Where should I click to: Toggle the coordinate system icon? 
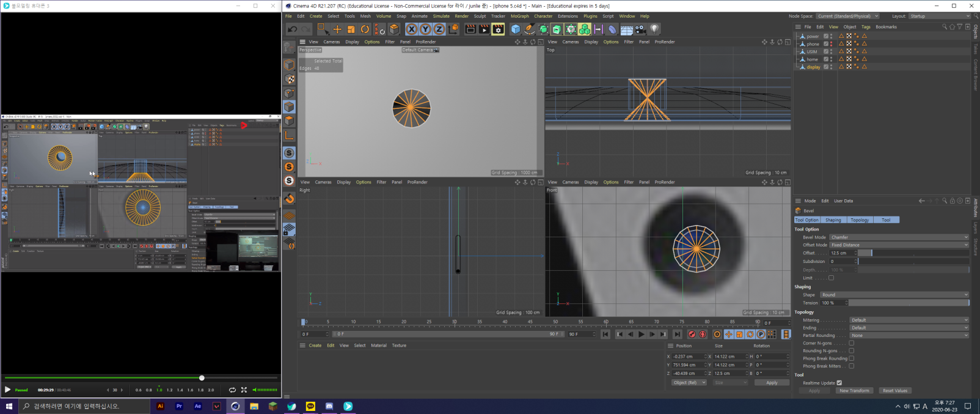pyautogui.click(x=453, y=29)
